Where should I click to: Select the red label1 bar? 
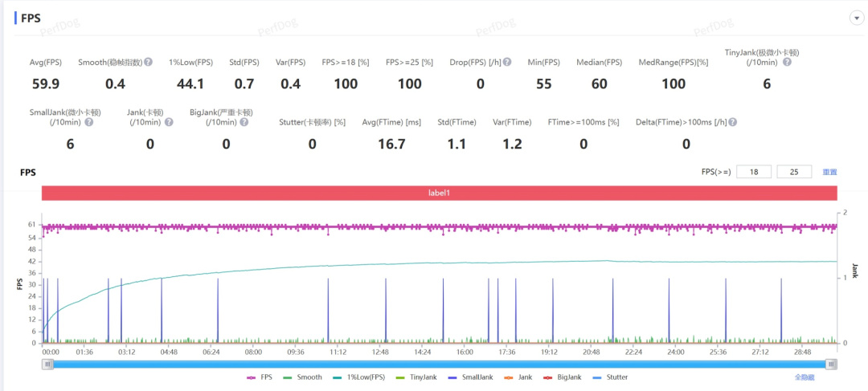coord(440,194)
